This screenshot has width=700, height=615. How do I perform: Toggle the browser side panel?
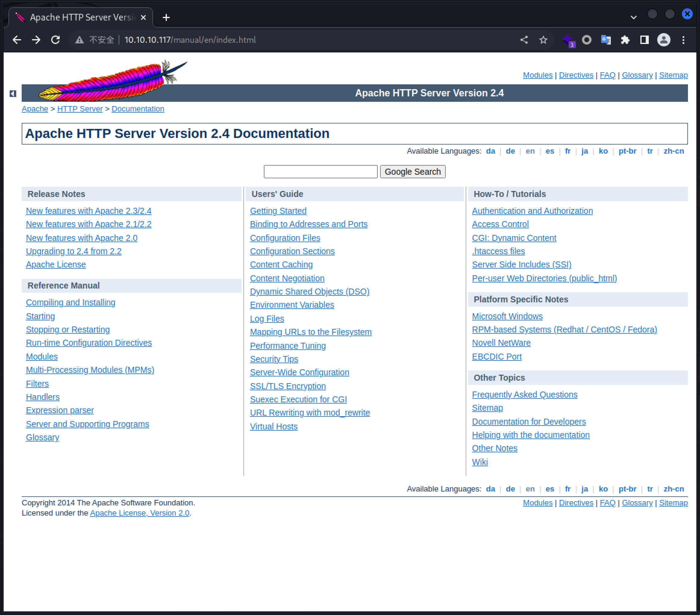coord(644,40)
